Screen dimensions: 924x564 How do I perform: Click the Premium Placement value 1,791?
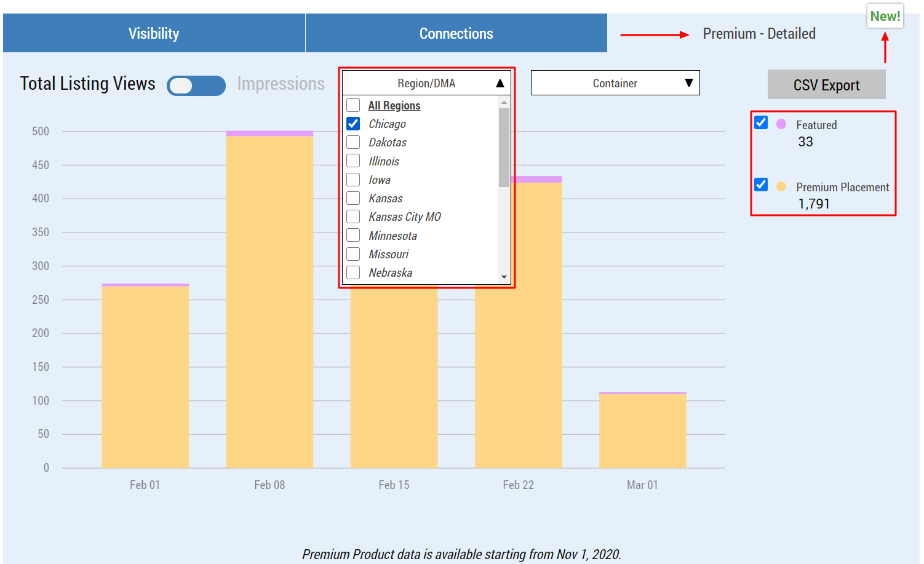[814, 204]
